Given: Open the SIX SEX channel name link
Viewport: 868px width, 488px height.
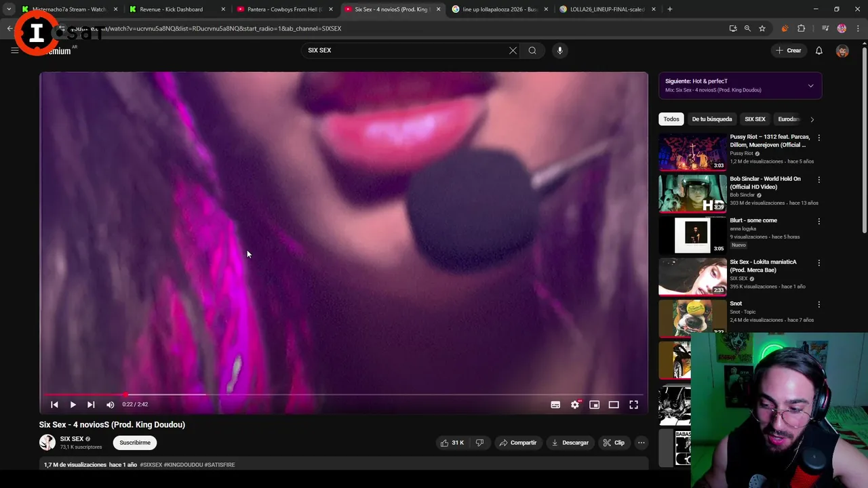Looking at the screenshot, I should (72, 439).
